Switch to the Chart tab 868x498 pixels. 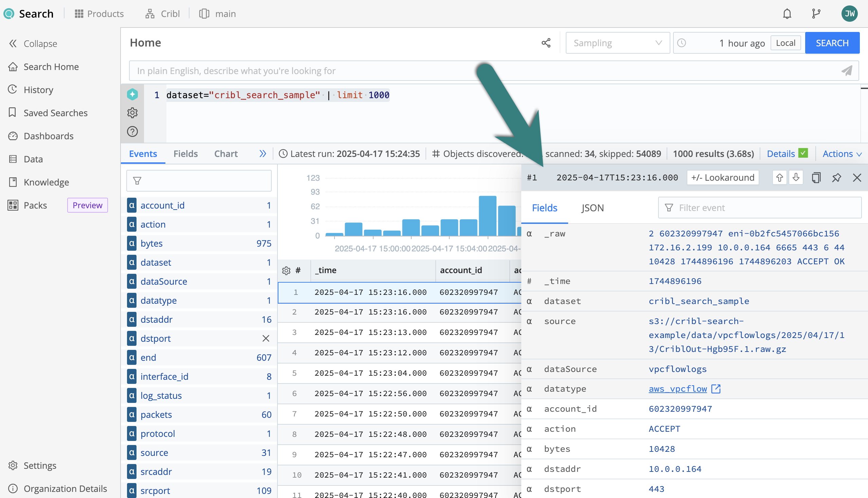point(225,154)
